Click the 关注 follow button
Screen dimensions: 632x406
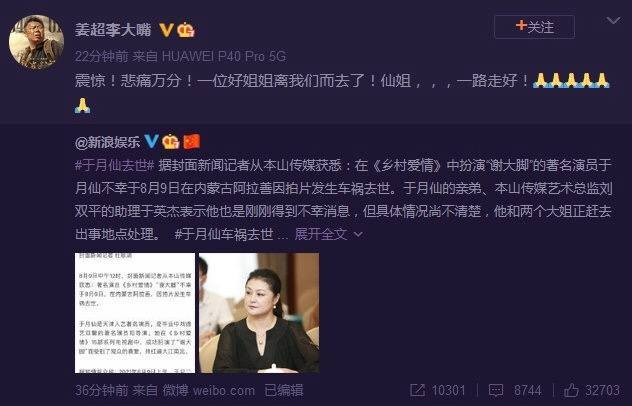(x=534, y=27)
